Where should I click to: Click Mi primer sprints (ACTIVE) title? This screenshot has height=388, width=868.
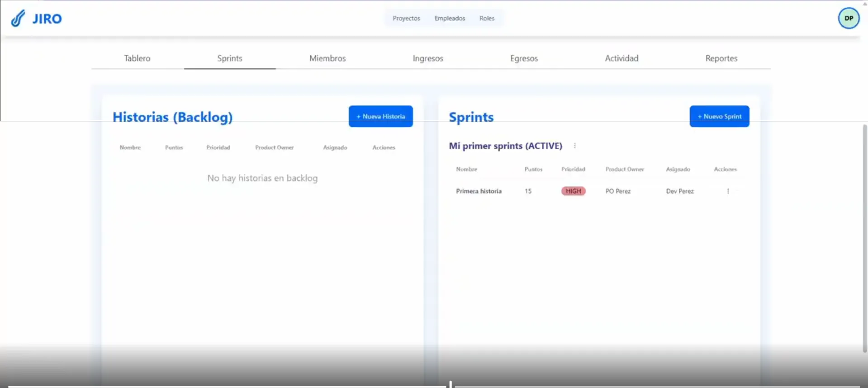505,146
